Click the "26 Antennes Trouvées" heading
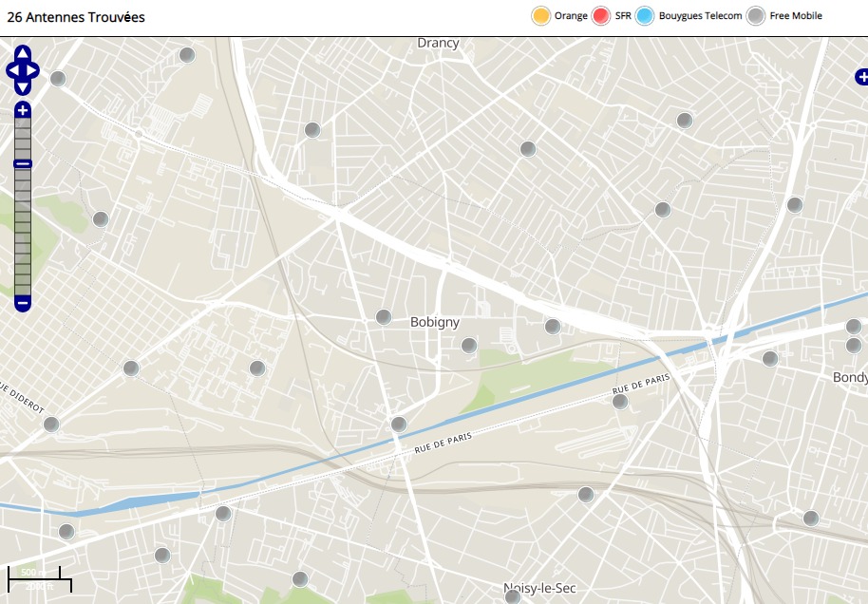The image size is (868, 604). pyautogui.click(x=76, y=17)
